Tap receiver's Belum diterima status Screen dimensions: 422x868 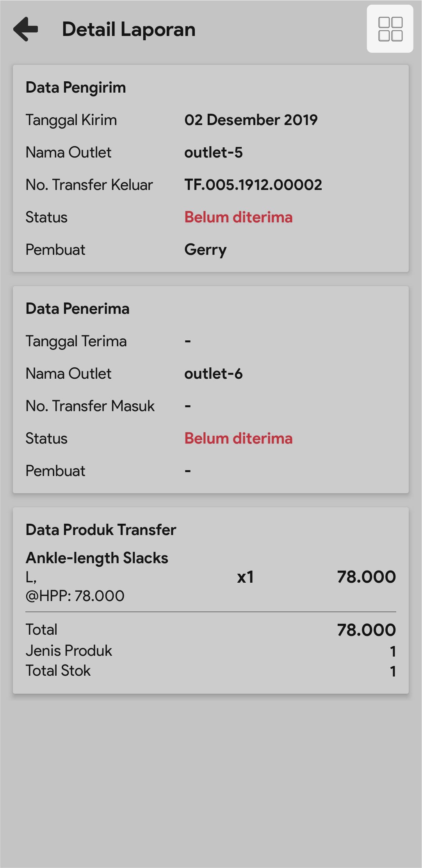tap(238, 438)
